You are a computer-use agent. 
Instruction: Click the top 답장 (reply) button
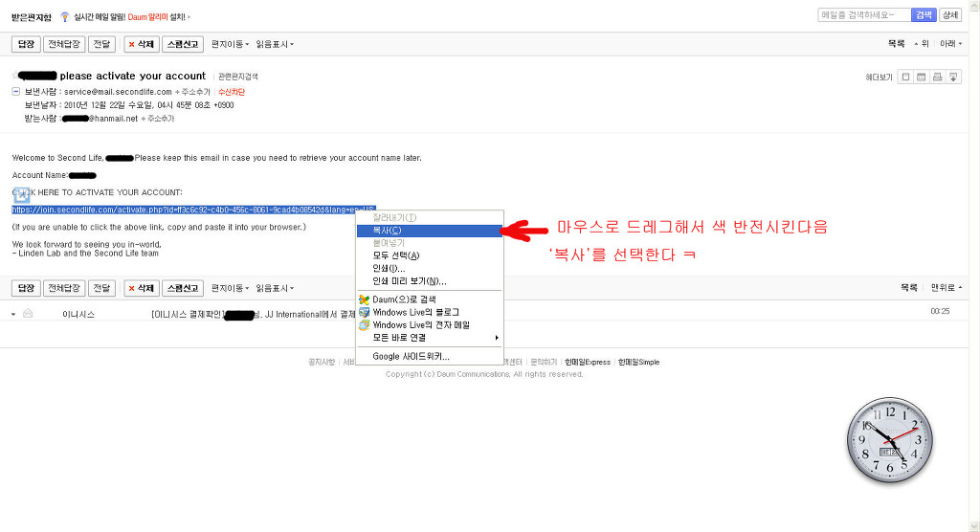[x=26, y=44]
